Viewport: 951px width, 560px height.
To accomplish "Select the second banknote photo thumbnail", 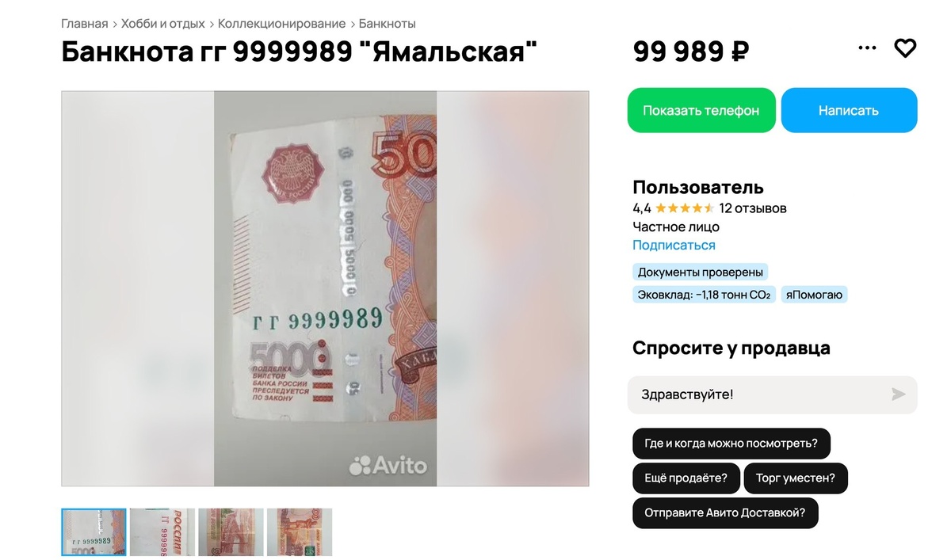I will click(x=162, y=532).
